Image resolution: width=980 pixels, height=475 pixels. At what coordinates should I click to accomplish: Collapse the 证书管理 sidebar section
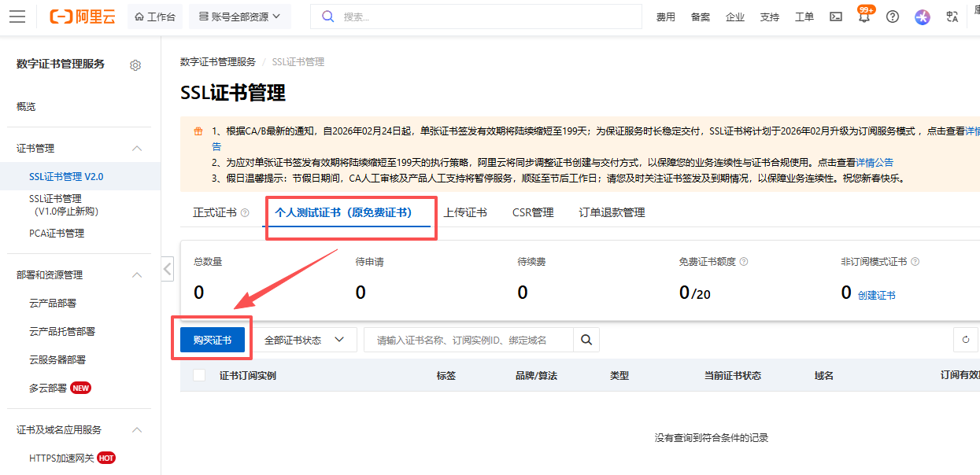(137, 149)
